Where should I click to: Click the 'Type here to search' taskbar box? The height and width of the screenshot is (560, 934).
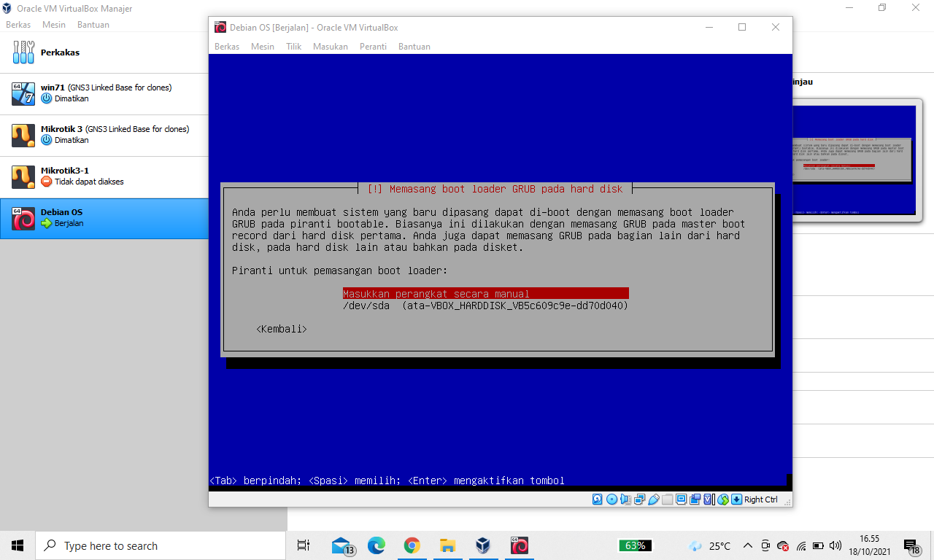[x=161, y=545]
